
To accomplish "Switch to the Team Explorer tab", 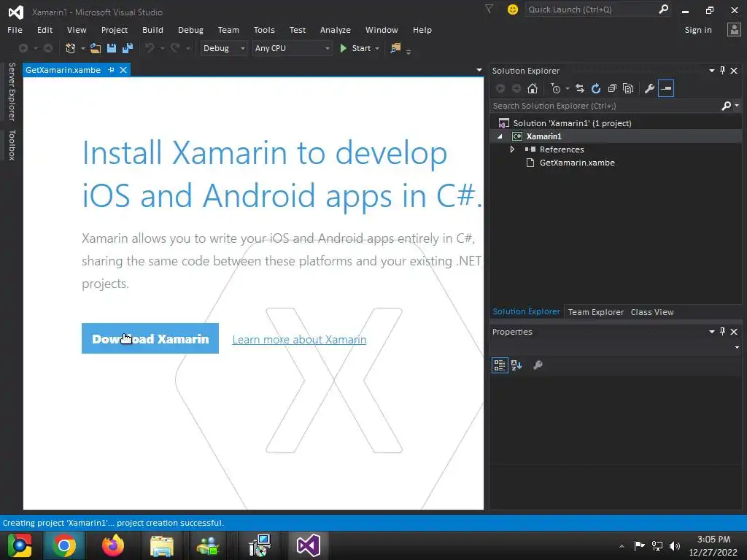I will [x=595, y=312].
